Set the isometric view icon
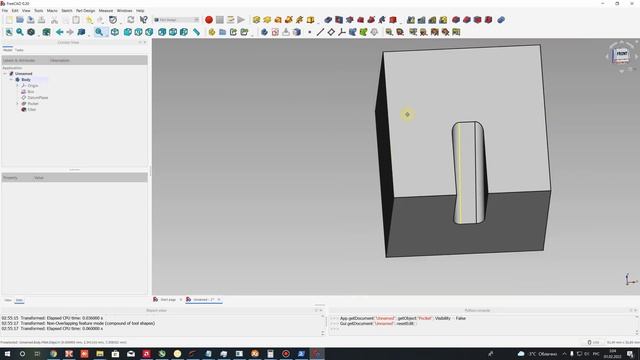Image resolution: width=640 pixels, height=360 pixels. coord(115,32)
